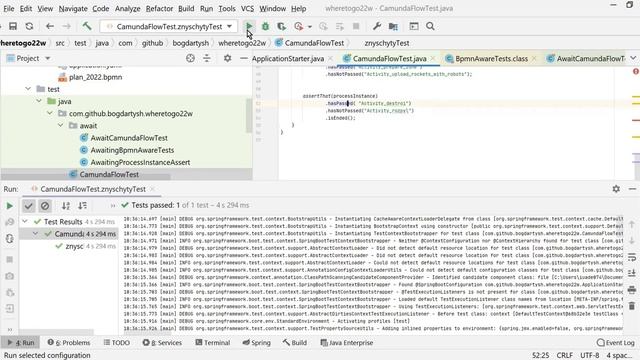Run CamundaFlowTest with the green play icon
This screenshot has height=360, width=640.
(249, 27)
